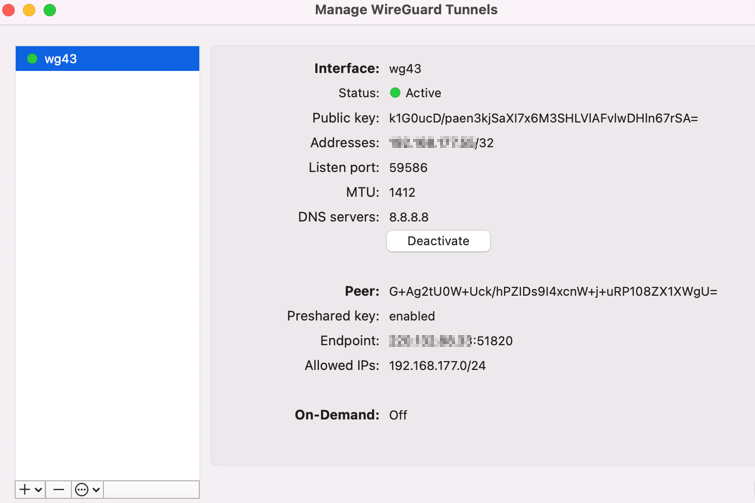Click the interface public key value
The height and width of the screenshot is (503, 755).
(x=543, y=118)
